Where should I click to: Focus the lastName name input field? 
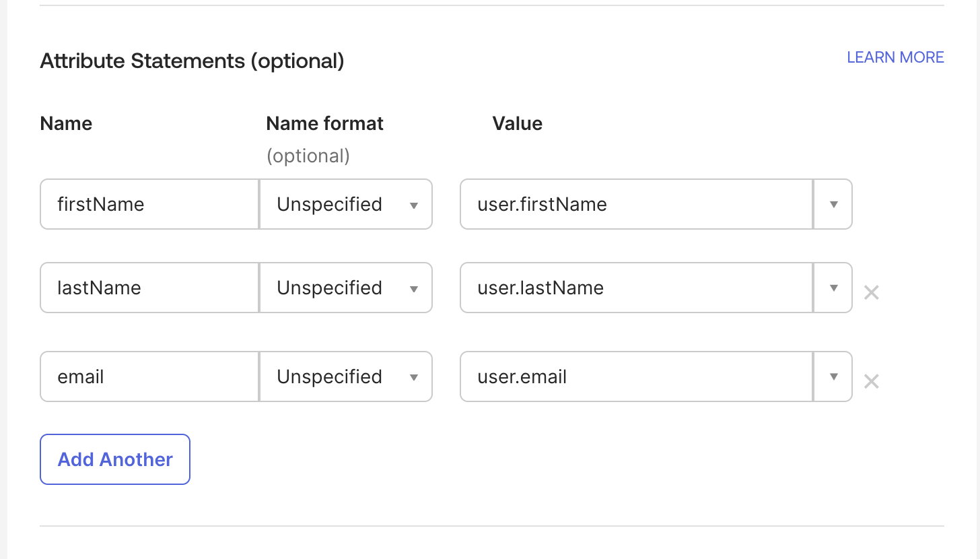pyautogui.click(x=149, y=288)
